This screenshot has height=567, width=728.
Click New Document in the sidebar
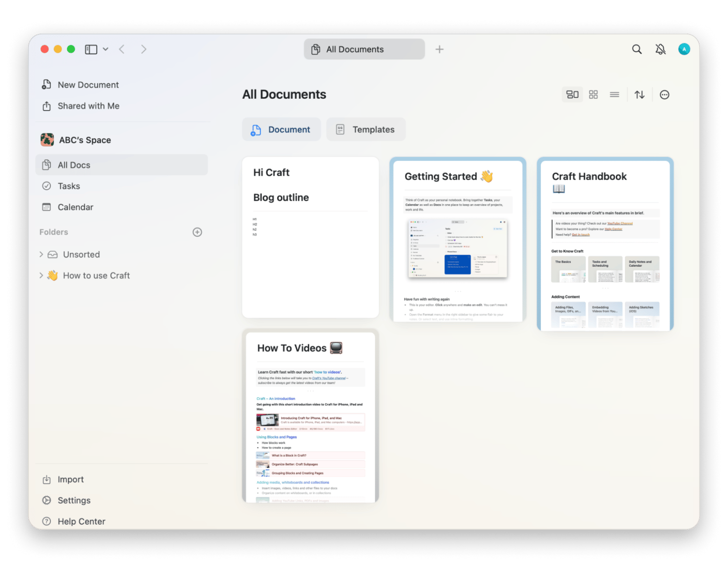[x=88, y=85]
